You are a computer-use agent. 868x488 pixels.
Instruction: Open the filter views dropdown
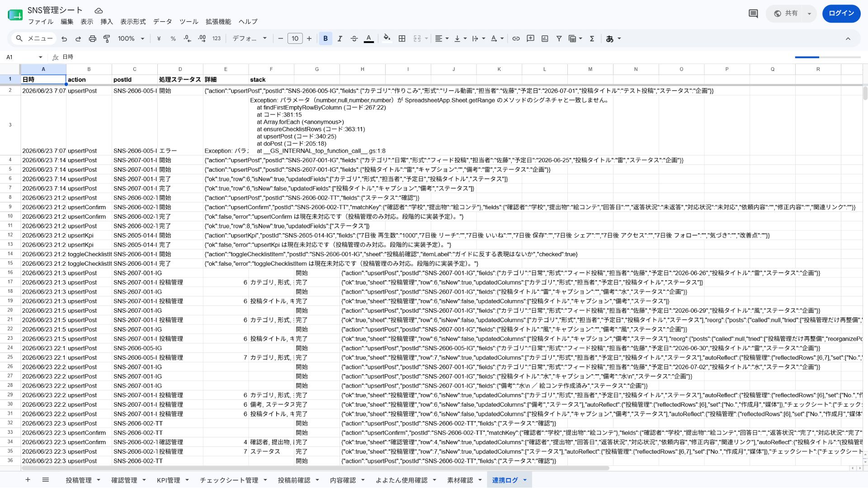tap(575, 39)
